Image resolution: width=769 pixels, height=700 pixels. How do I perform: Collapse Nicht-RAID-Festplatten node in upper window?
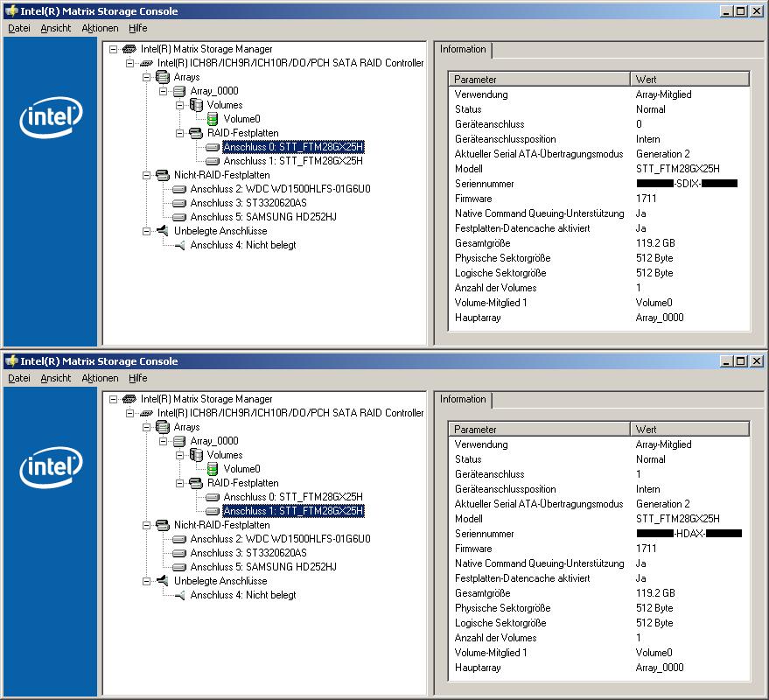(x=147, y=175)
